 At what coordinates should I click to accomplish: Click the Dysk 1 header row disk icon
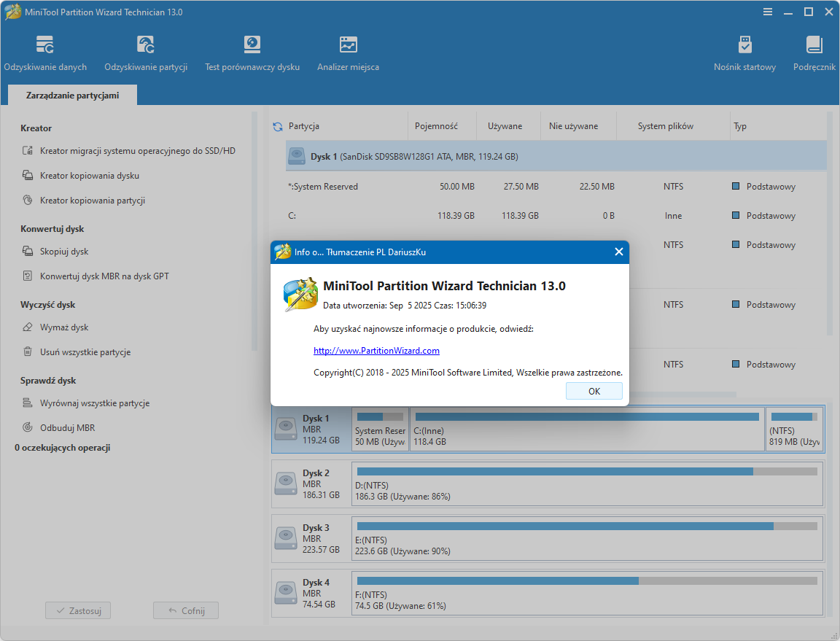tap(297, 157)
